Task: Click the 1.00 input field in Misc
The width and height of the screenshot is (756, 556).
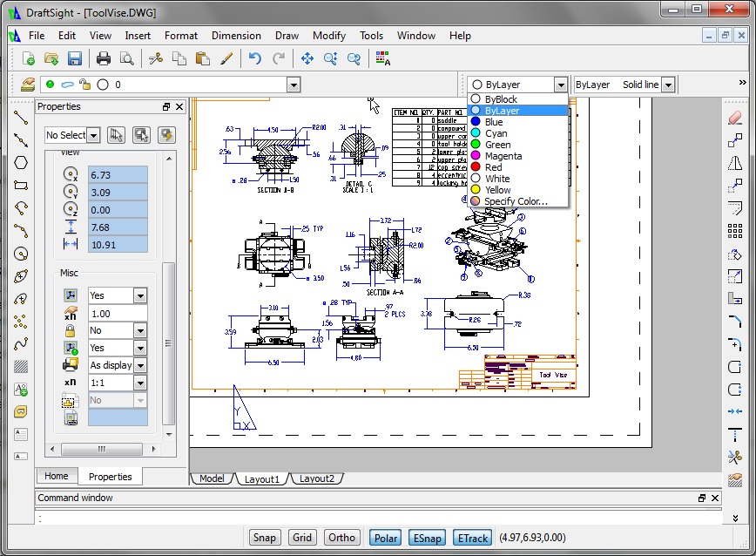Action: pyautogui.click(x=118, y=314)
